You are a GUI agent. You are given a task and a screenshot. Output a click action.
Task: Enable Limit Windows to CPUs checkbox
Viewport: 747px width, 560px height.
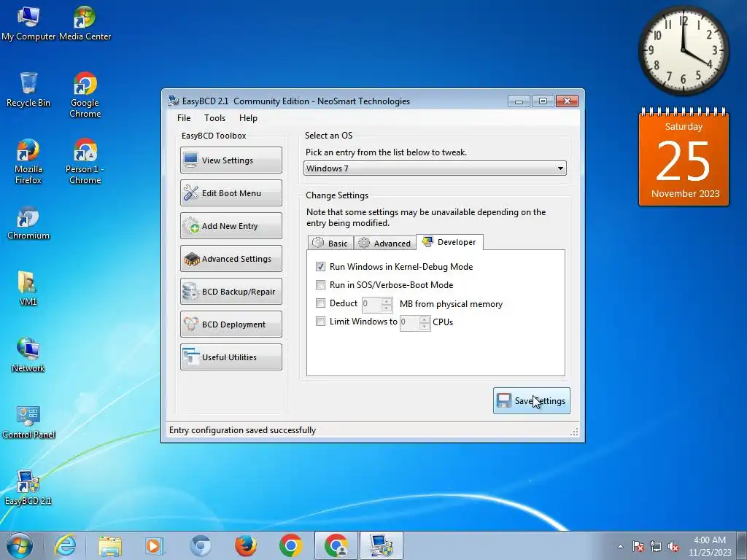coord(321,322)
